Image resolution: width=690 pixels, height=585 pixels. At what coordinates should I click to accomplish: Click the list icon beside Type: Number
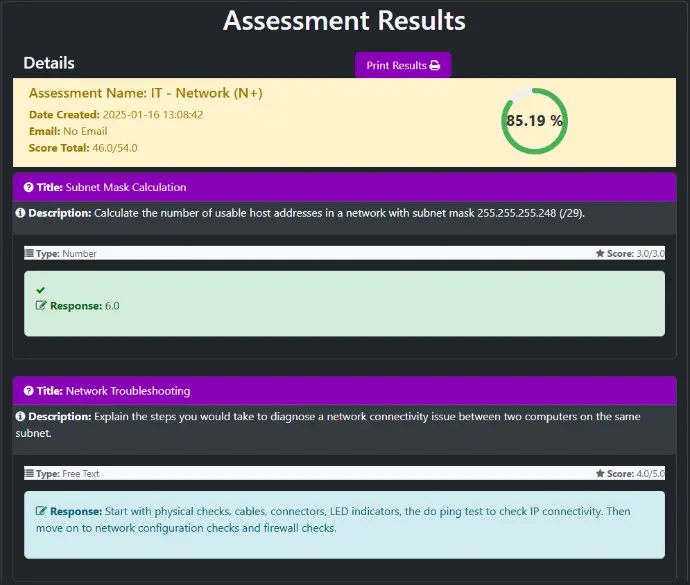29,254
